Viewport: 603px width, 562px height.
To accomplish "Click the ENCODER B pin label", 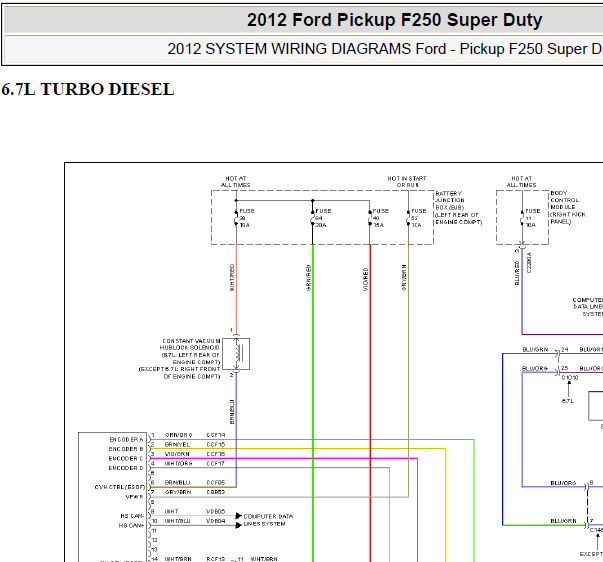I will pos(126,449).
